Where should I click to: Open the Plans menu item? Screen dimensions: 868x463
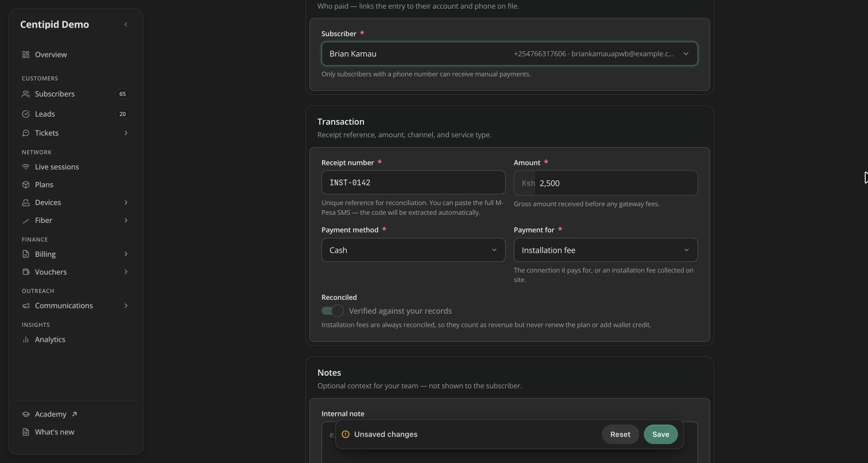(x=76, y=184)
